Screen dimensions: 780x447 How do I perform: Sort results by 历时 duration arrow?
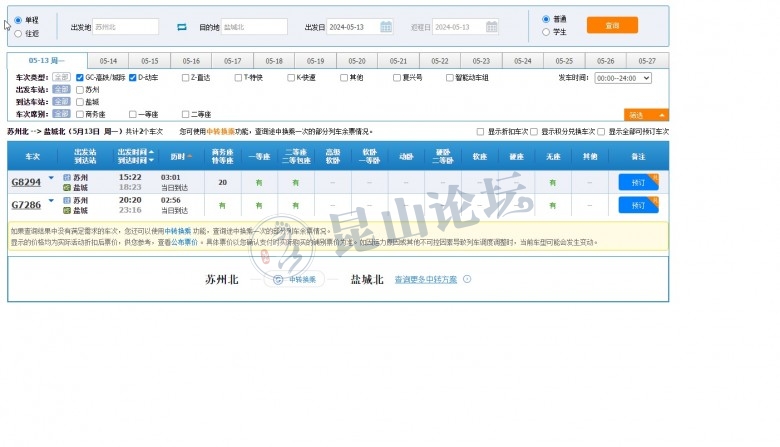190,157
